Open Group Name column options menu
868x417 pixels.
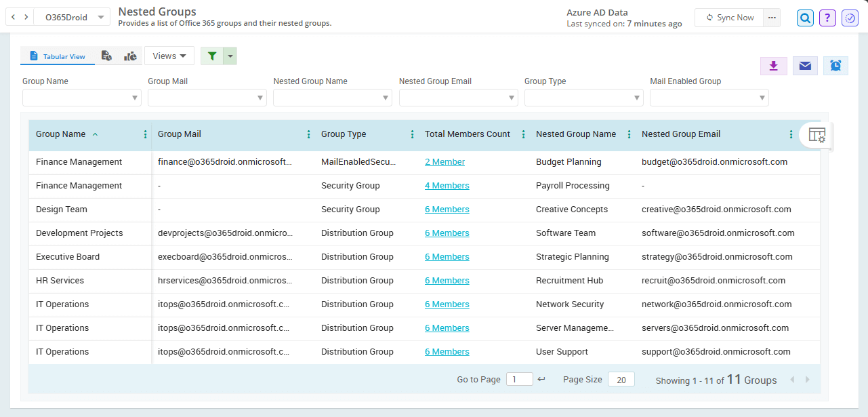[145, 135]
